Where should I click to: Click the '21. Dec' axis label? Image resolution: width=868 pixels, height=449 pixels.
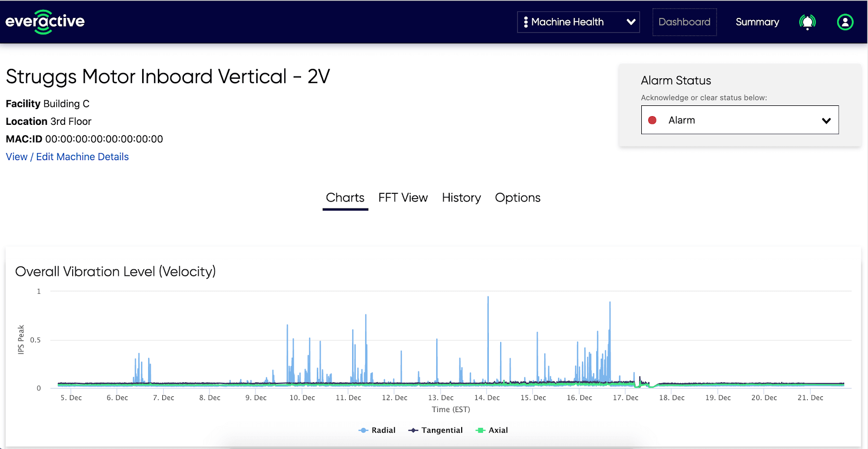(x=810, y=398)
